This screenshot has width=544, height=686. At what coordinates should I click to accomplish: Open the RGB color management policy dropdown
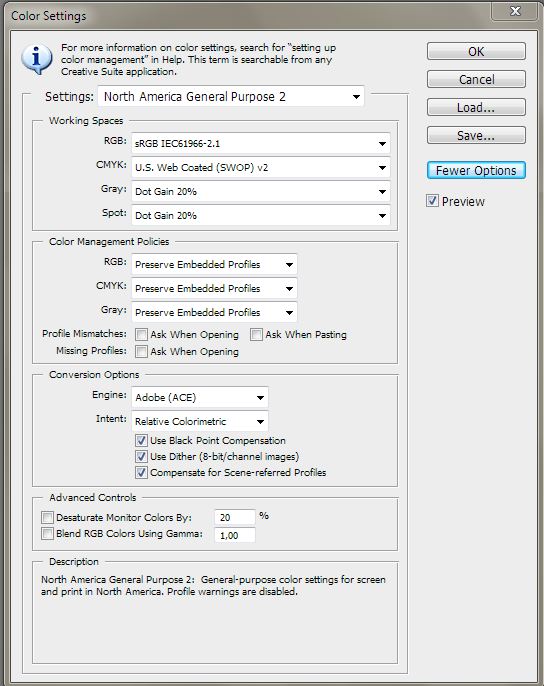[214, 264]
